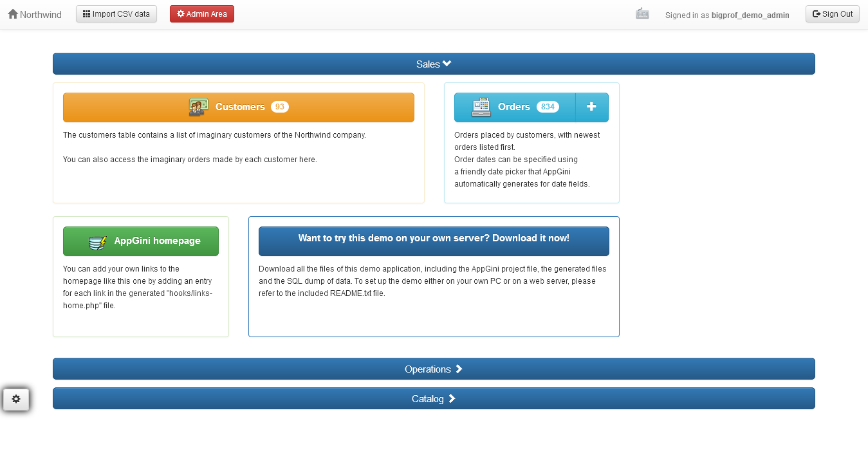Expand the Catalog section

pos(434,398)
